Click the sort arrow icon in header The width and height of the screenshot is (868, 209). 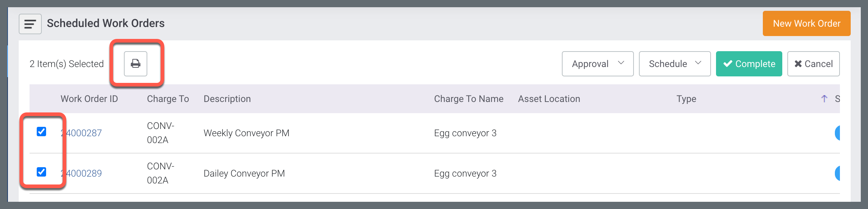[824, 99]
